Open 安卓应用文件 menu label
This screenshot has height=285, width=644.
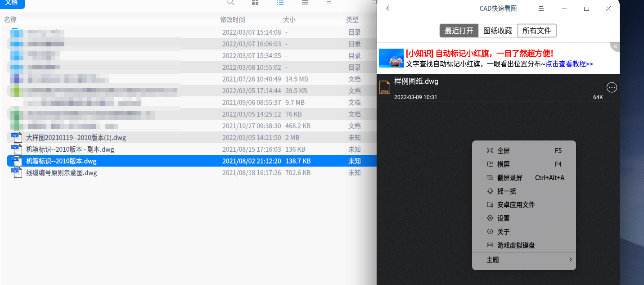516,205
